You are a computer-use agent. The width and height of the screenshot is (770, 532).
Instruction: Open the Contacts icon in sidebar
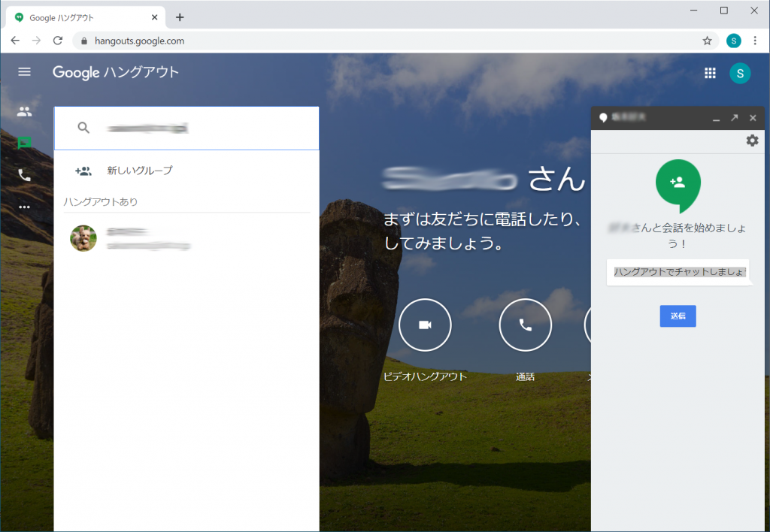coord(24,111)
